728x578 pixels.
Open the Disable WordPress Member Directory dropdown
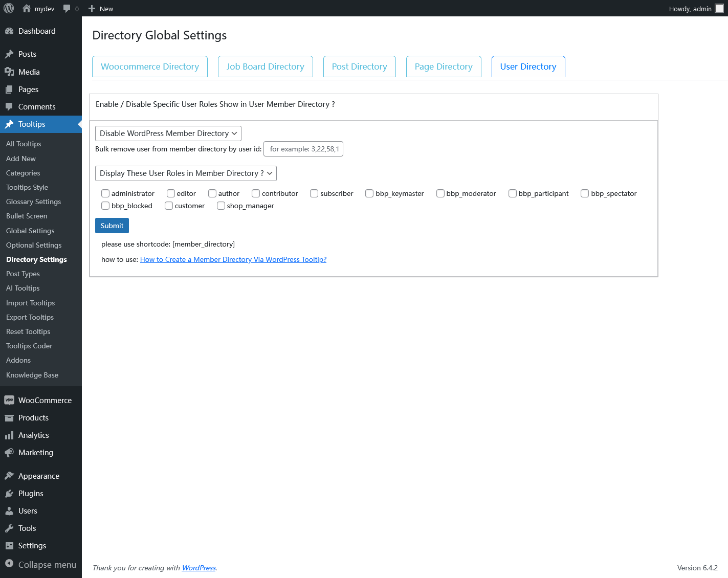tap(168, 133)
